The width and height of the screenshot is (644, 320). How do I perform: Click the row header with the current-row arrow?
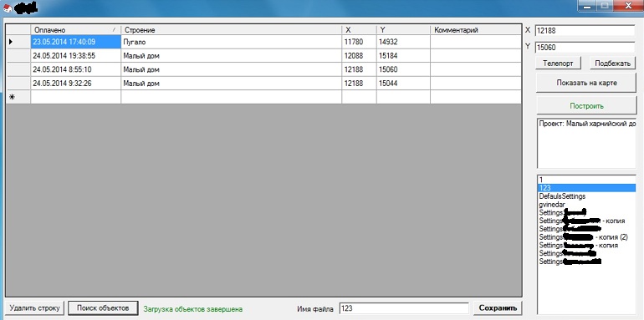(18, 42)
